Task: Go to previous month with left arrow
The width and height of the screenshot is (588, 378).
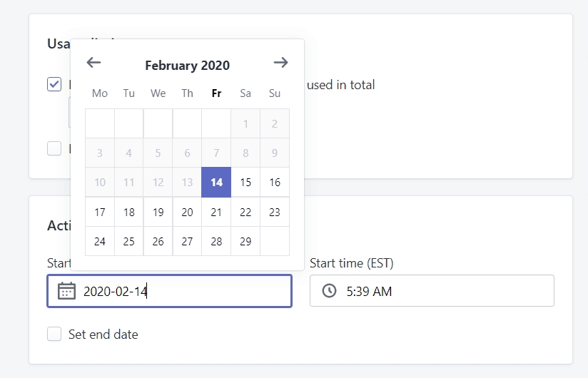Action: coord(93,63)
